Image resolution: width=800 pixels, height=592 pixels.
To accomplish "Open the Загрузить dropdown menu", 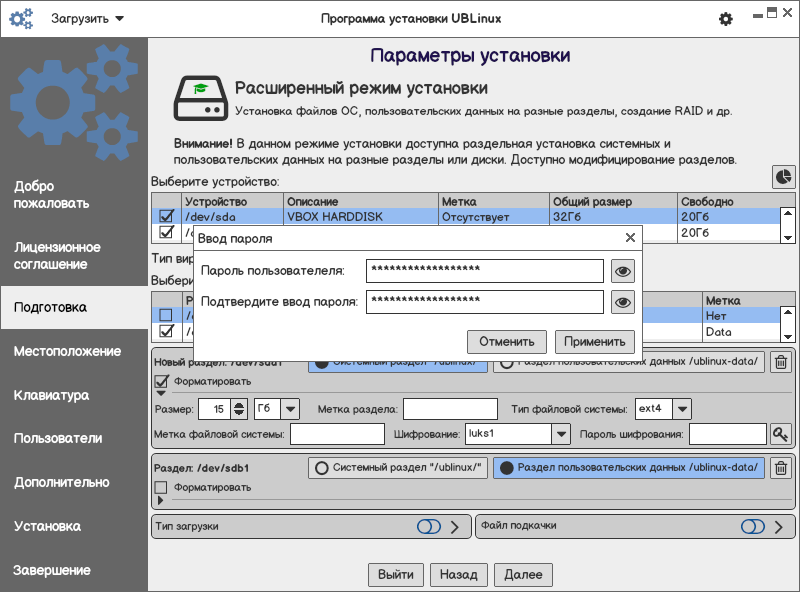I will point(87,19).
